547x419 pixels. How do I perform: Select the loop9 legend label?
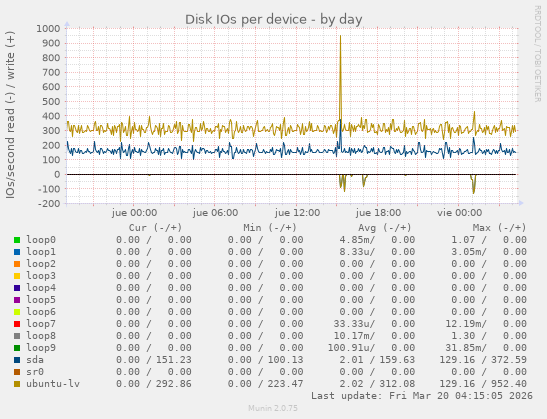click(x=41, y=348)
